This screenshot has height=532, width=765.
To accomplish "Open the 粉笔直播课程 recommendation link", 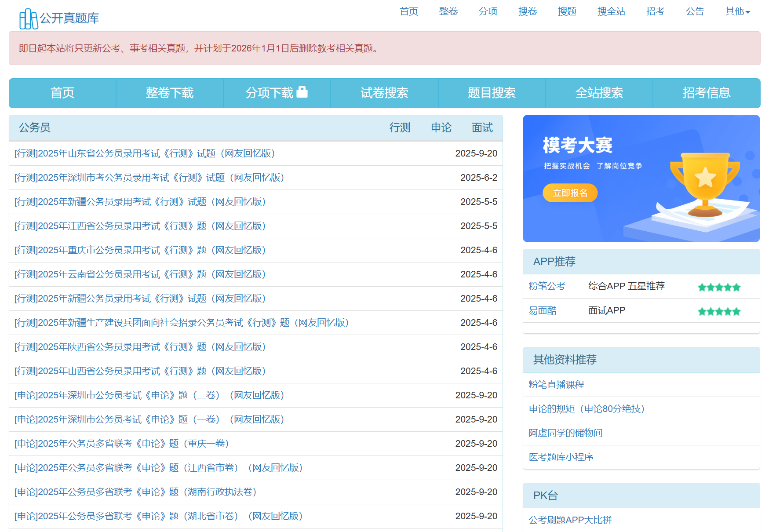I will [x=556, y=385].
